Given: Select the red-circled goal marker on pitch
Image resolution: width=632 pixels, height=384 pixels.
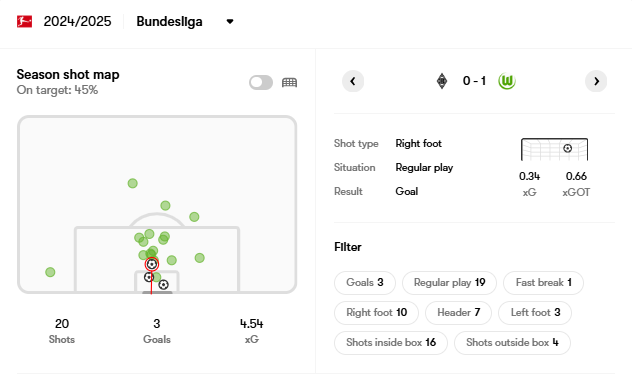Looking at the screenshot, I should (152, 264).
